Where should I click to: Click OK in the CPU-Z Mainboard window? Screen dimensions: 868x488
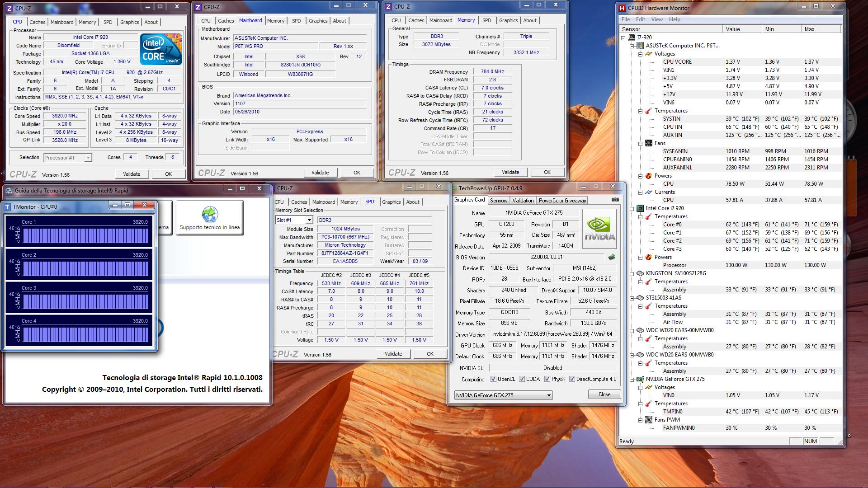(357, 173)
